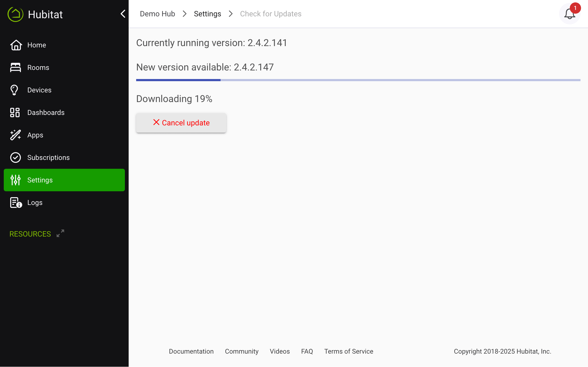Image resolution: width=588 pixels, height=367 pixels.
Task: Cancel the update download
Action: 181,123
